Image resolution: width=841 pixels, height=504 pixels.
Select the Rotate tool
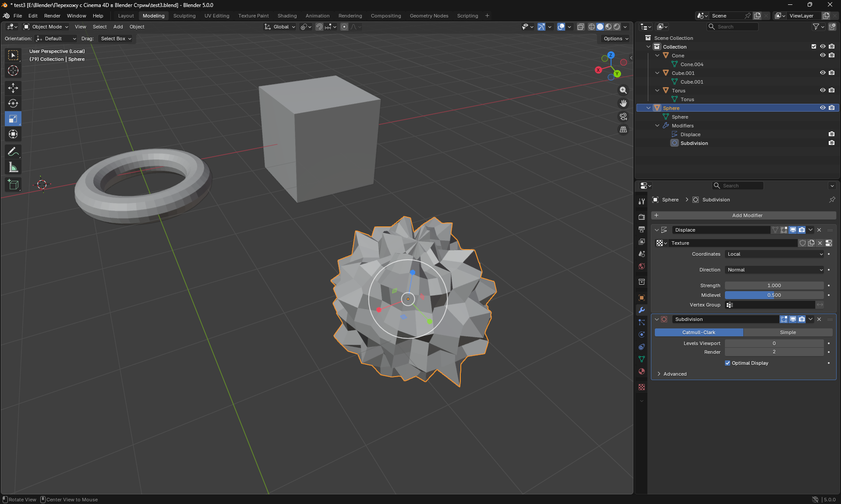[13, 103]
